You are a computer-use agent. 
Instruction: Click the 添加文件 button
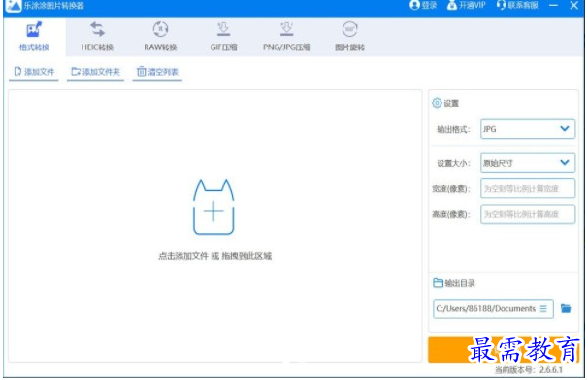pyautogui.click(x=34, y=72)
